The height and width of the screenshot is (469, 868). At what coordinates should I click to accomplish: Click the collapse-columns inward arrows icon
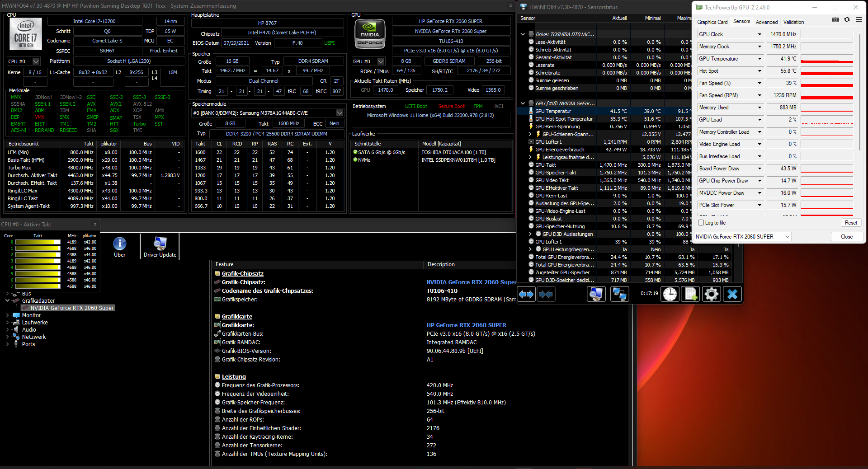pos(546,295)
